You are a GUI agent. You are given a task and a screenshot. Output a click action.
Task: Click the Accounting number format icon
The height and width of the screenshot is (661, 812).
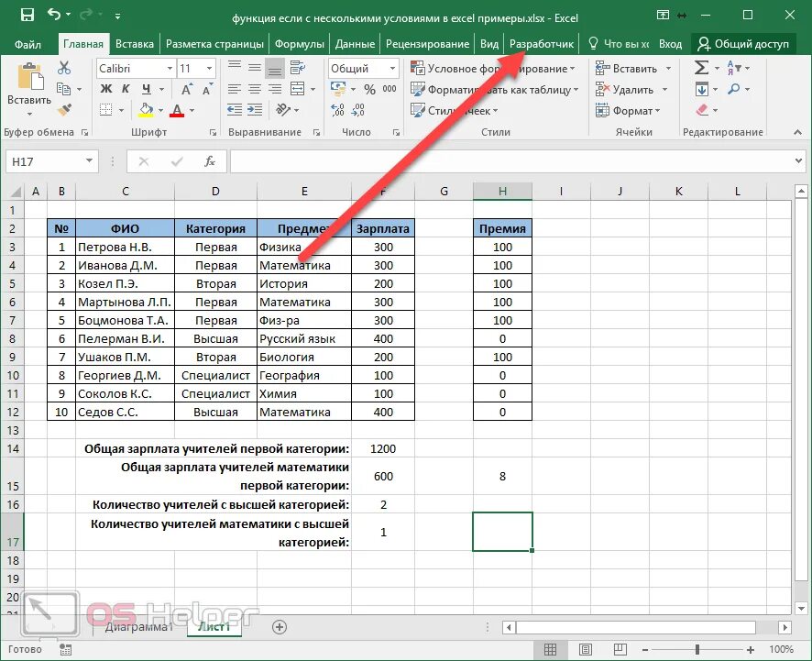point(338,89)
